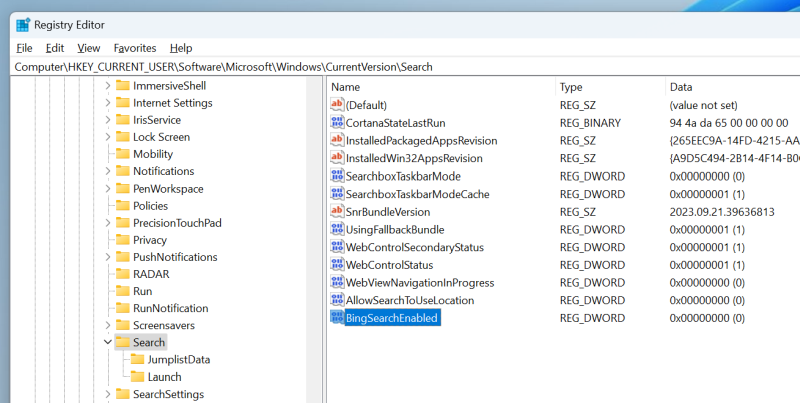Image resolution: width=800 pixels, height=403 pixels.
Task: Click the Type column header
Action: (x=571, y=87)
